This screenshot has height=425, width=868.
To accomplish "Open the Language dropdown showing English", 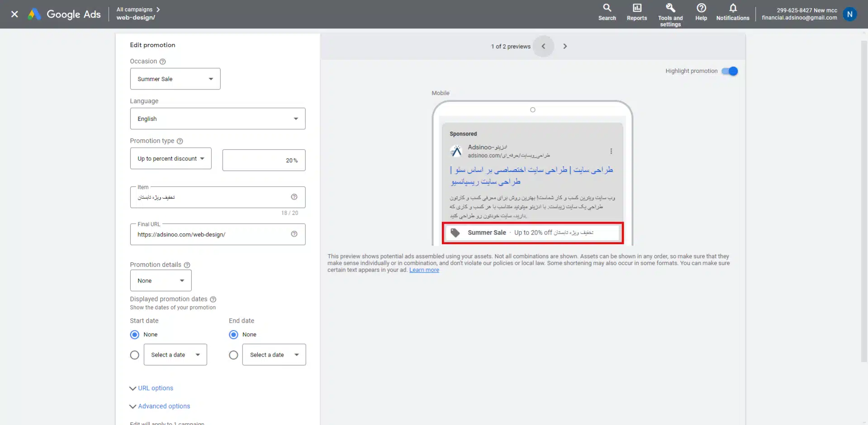I will [x=218, y=118].
